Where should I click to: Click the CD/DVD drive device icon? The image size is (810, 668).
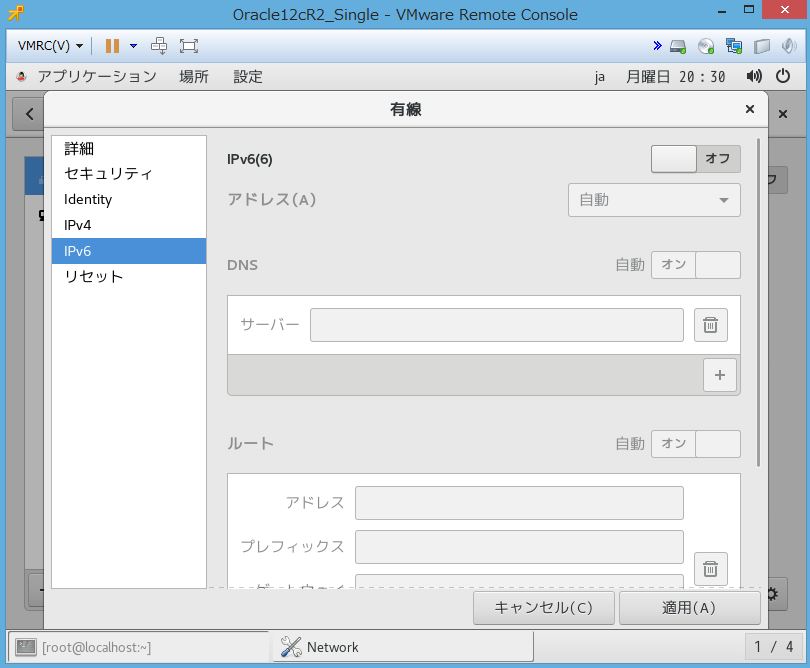706,46
